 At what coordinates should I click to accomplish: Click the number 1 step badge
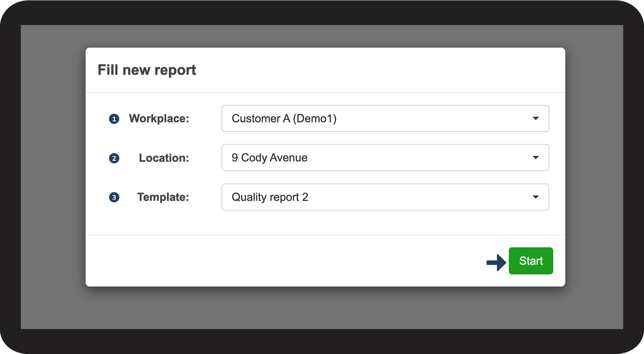point(114,119)
